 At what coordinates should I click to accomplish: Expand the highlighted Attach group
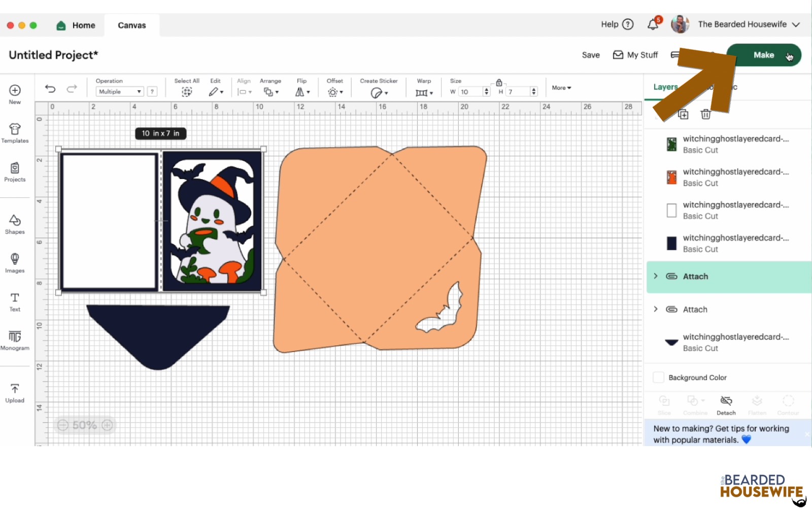click(656, 276)
